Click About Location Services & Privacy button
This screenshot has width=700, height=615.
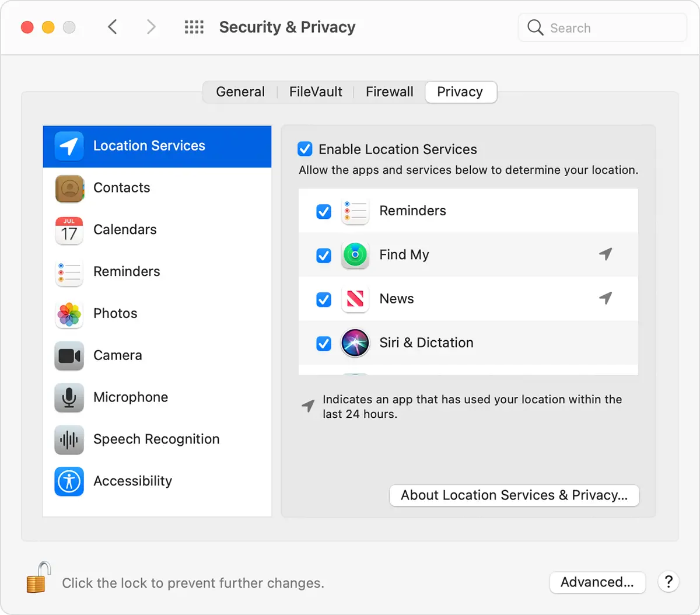[x=514, y=495]
